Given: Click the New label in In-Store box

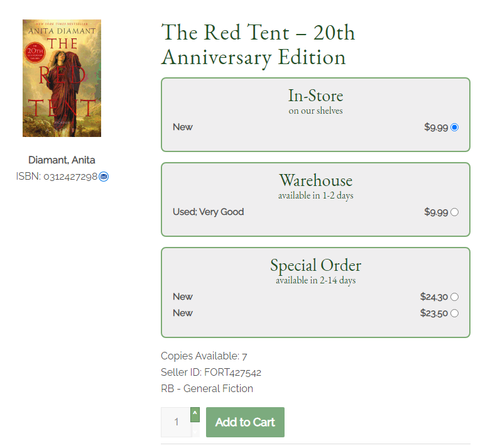Looking at the screenshot, I should pyautogui.click(x=183, y=127).
